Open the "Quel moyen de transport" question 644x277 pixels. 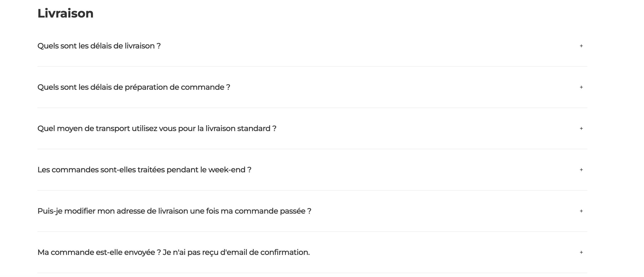pos(157,128)
